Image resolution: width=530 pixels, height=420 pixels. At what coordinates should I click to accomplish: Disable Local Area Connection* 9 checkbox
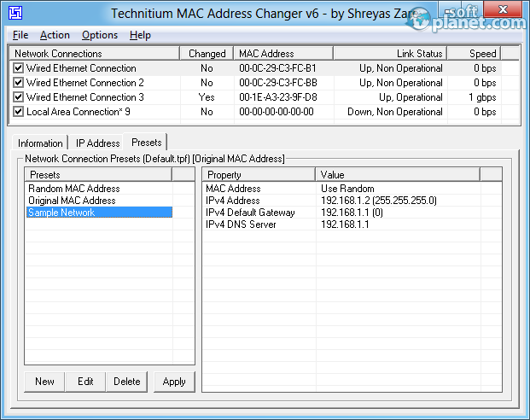click(18, 112)
